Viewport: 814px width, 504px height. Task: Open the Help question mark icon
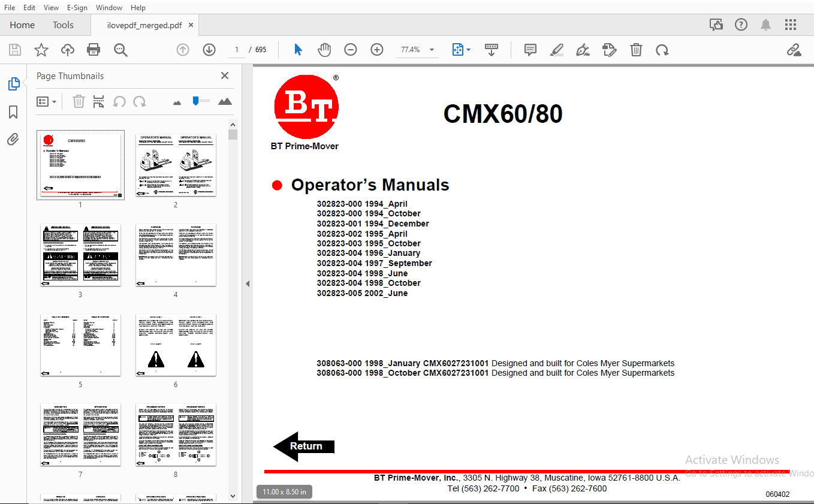tap(741, 25)
